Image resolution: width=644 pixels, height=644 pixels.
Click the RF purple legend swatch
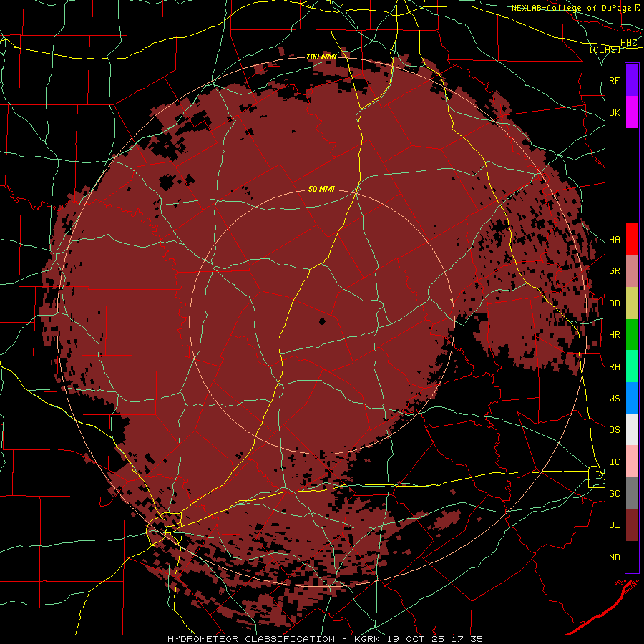(632, 80)
